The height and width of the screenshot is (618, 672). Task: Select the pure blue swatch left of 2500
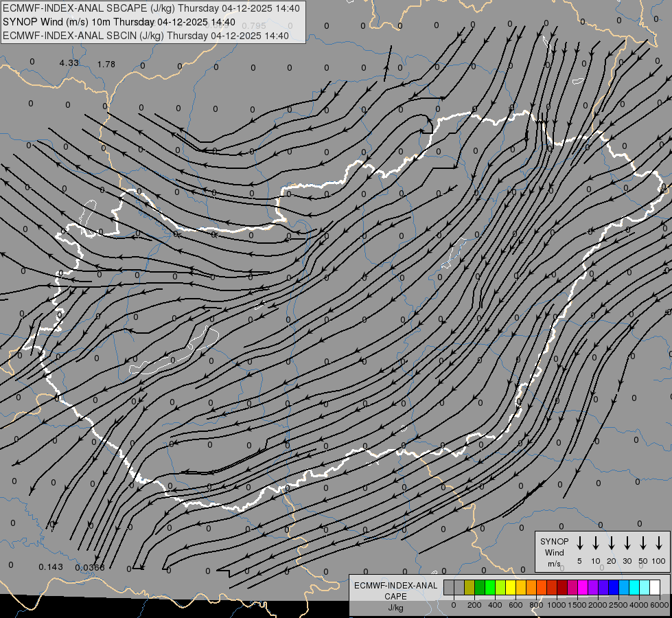coord(614,587)
